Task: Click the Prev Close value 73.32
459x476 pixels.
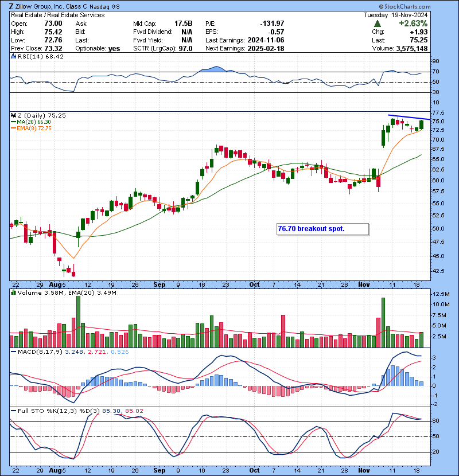Action: (53, 49)
